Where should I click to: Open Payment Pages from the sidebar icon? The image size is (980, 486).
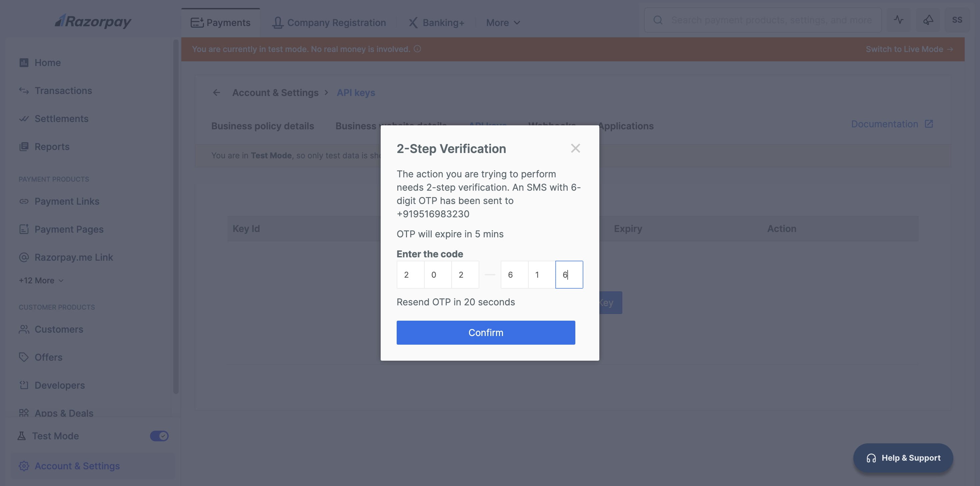pos(24,229)
